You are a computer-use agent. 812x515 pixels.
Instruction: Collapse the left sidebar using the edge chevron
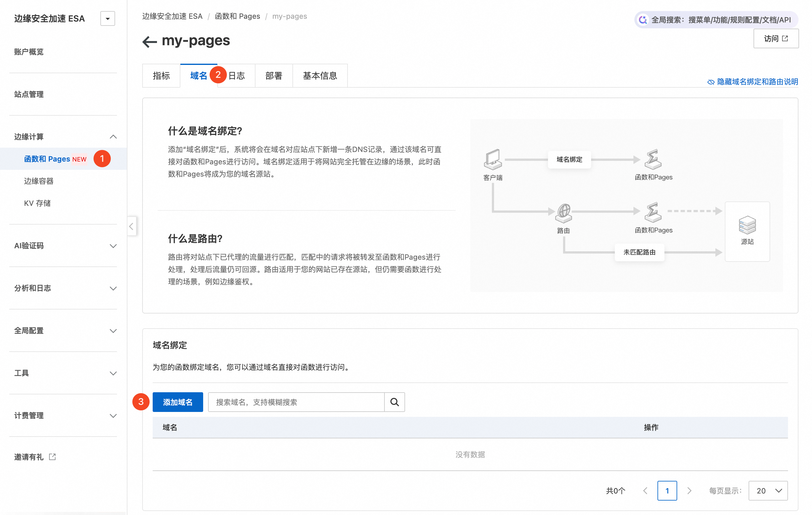(131, 226)
